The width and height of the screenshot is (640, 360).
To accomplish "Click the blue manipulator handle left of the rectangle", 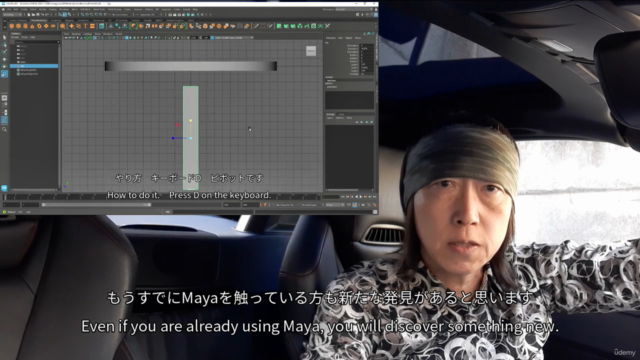I will click(x=173, y=138).
